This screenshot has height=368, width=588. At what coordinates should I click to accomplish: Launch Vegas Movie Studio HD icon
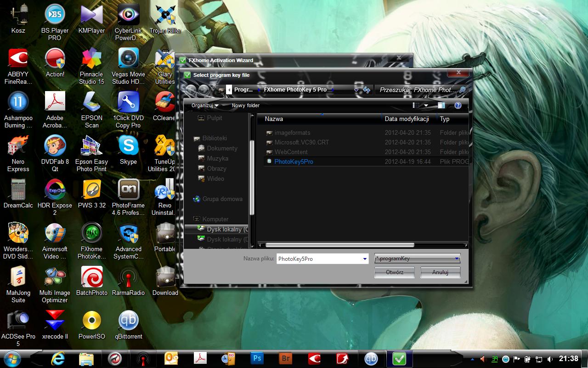point(128,66)
